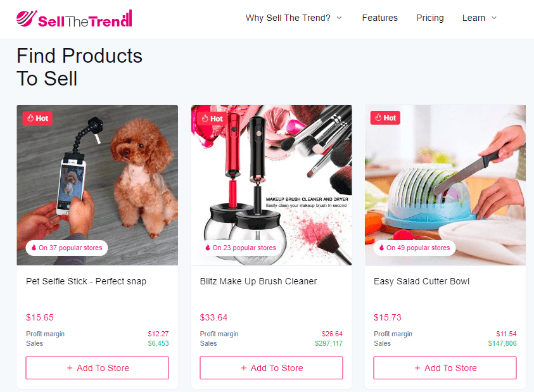Click the SellTheTrend logo
This screenshot has width=534, height=392.
(x=74, y=19)
